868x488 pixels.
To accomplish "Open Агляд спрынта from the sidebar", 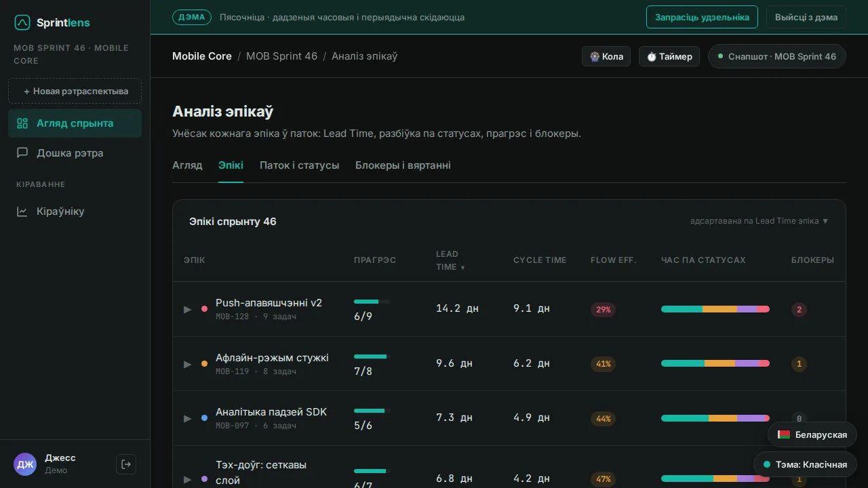I will click(x=75, y=123).
